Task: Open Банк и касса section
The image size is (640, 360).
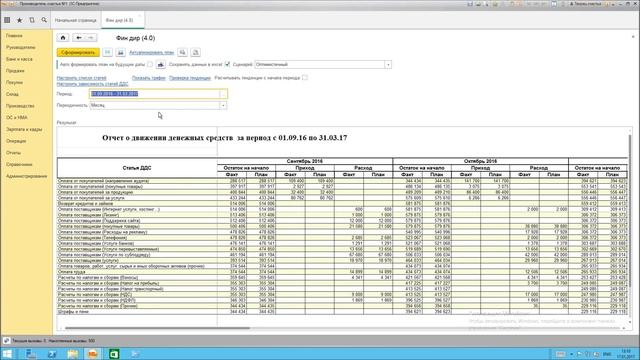Action: pos(19,59)
